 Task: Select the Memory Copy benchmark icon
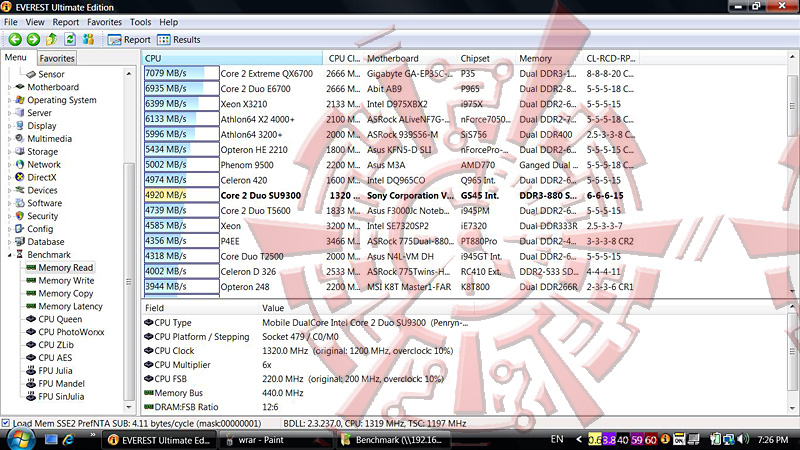[31, 293]
